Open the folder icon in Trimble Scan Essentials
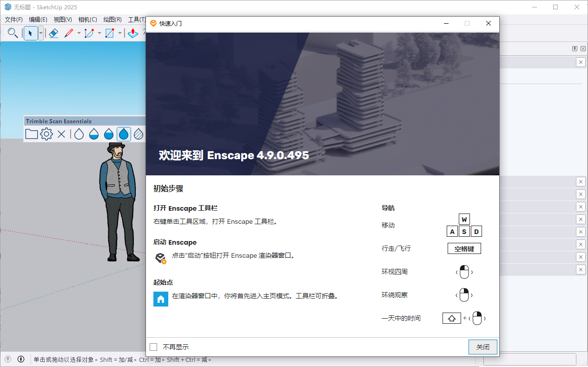The width and height of the screenshot is (588, 367). pyautogui.click(x=31, y=134)
